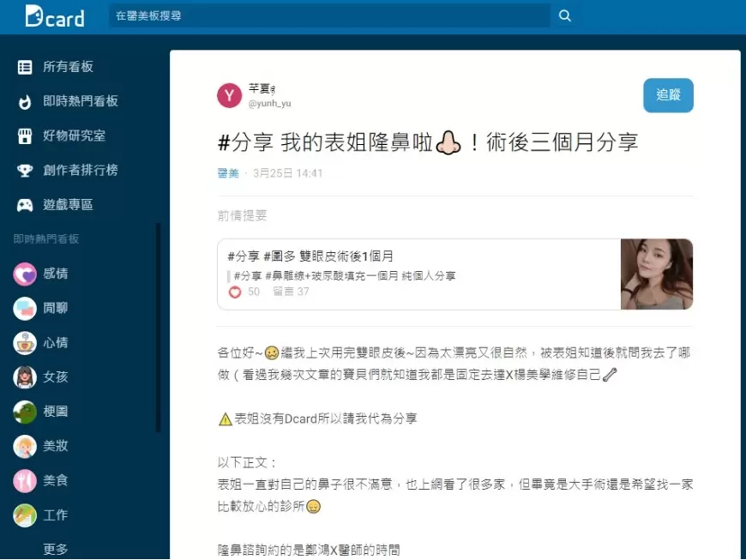Expand 更多 boards in sidebar
Viewport: 746px width, 560px height.
(55, 549)
